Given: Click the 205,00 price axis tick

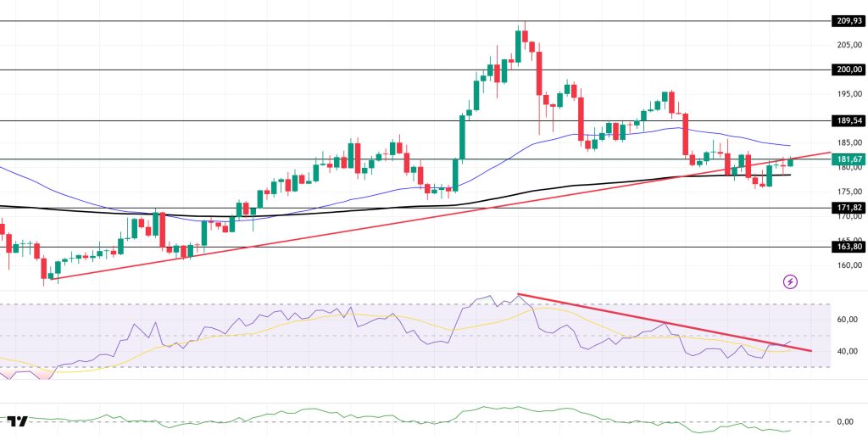Looking at the screenshot, I should click(x=848, y=45).
